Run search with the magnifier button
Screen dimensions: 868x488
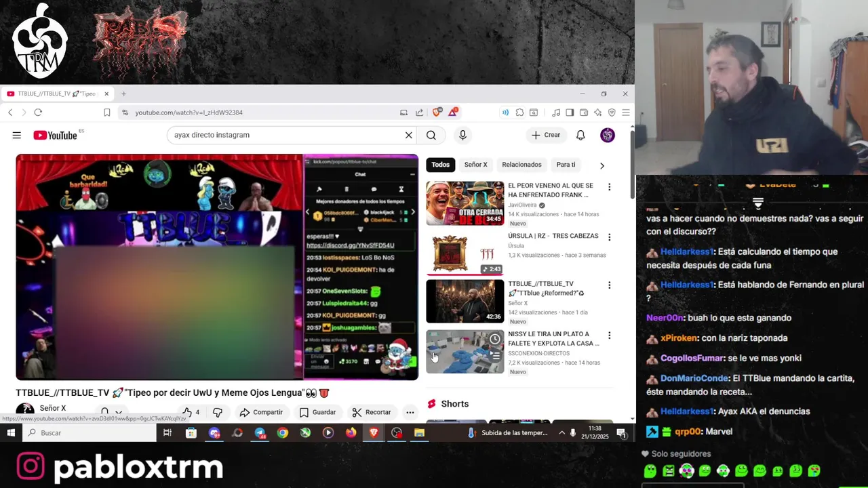(x=431, y=135)
